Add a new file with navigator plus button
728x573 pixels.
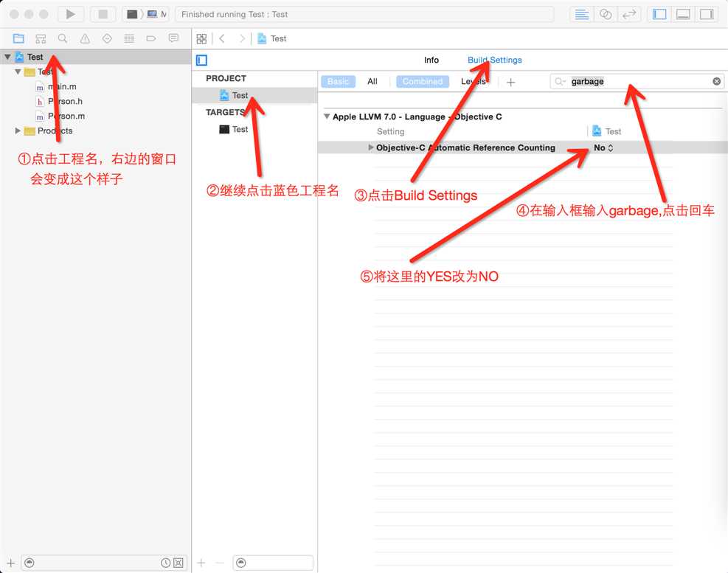(10, 563)
